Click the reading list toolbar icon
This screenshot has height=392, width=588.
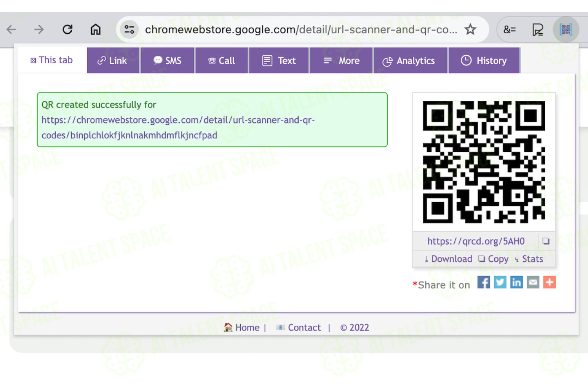pos(537,29)
